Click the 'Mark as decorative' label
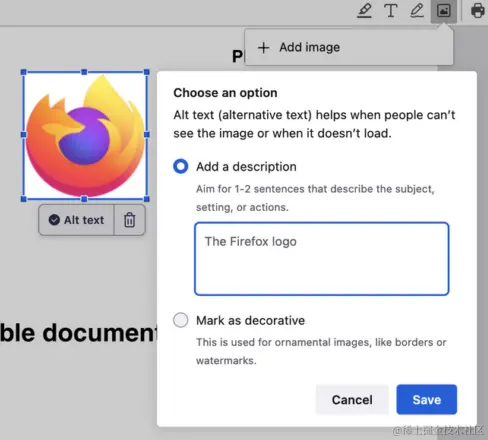488x440 pixels. 250,320
